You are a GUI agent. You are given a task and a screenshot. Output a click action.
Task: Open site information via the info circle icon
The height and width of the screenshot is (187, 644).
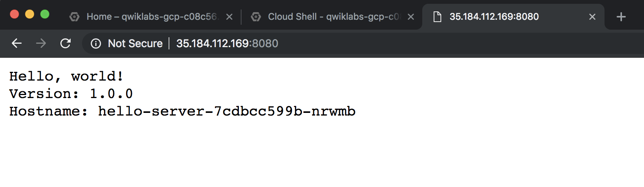click(96, 44)
